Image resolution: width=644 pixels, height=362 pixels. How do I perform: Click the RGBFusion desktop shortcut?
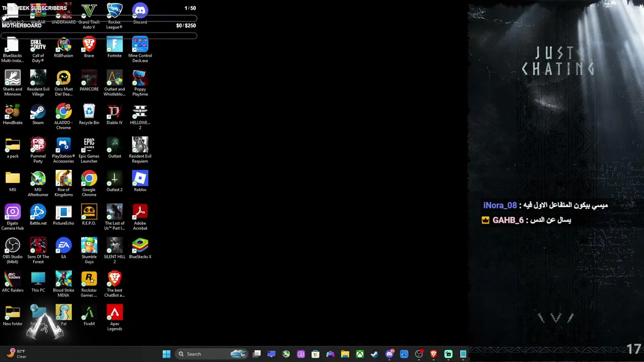63,47
